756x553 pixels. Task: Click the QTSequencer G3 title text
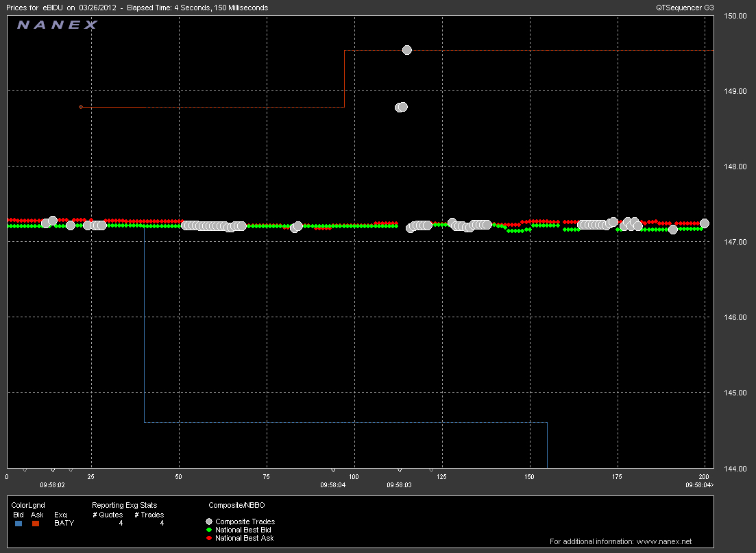685,8
